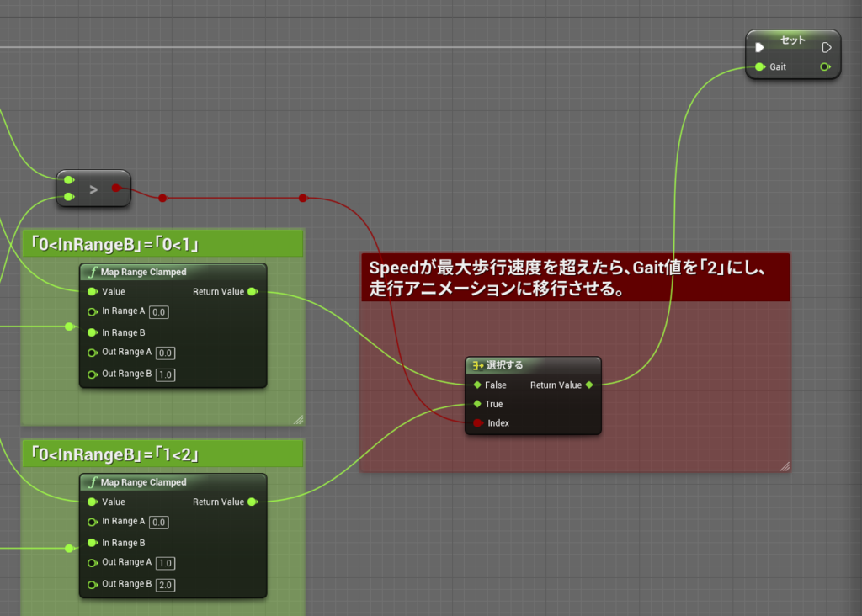Click the Out Range B pin of upper Map Range Clamped

tap(93, 374)
